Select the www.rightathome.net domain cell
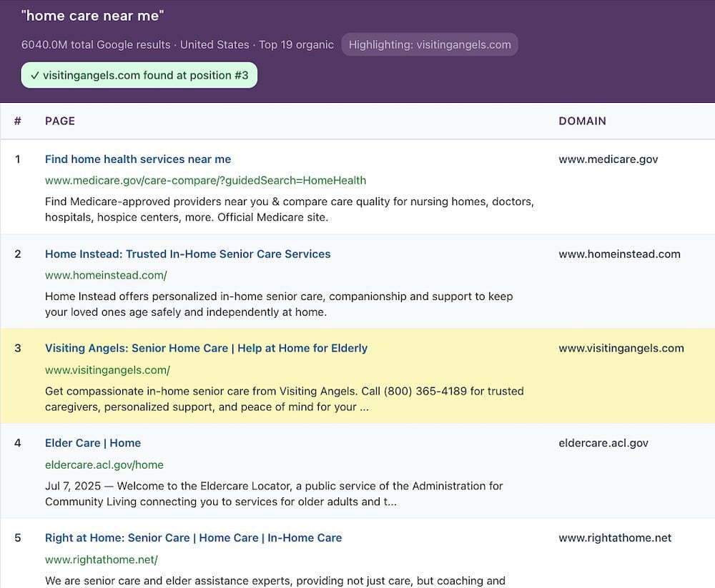Screen dimensions: 715x588 pyautogui.click(x=615, y=538)
